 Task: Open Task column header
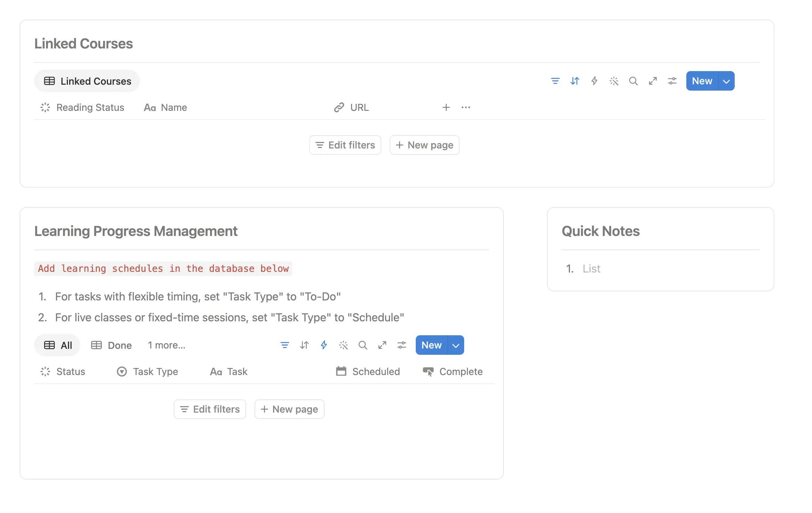[229, 372]
